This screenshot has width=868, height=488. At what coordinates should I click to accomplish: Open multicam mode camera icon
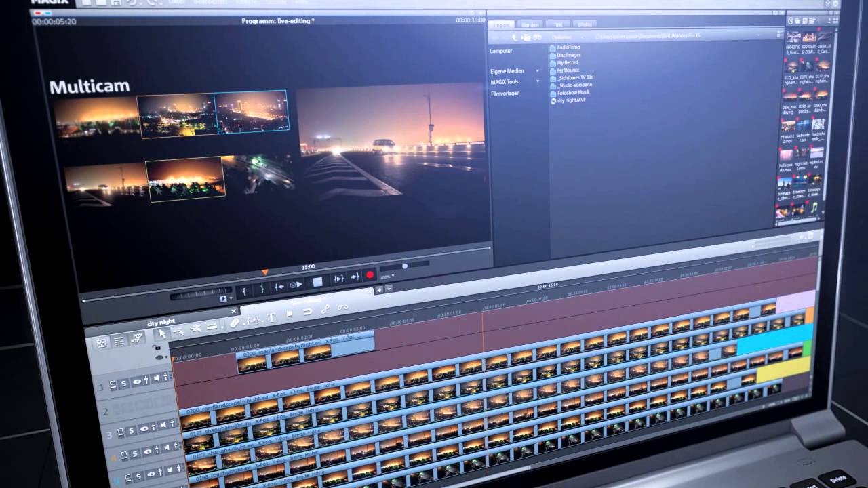point(136,337)
